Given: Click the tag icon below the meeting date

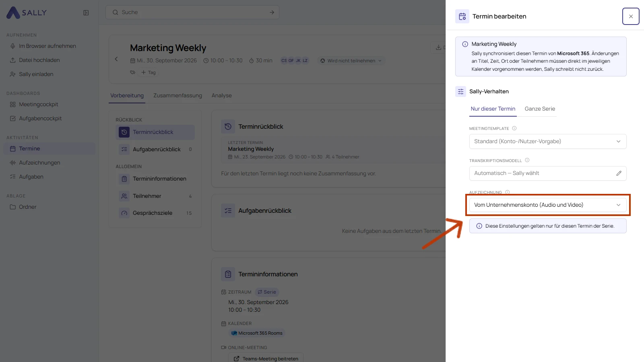Looking at the screenshot, I should (x=132, y=72).
